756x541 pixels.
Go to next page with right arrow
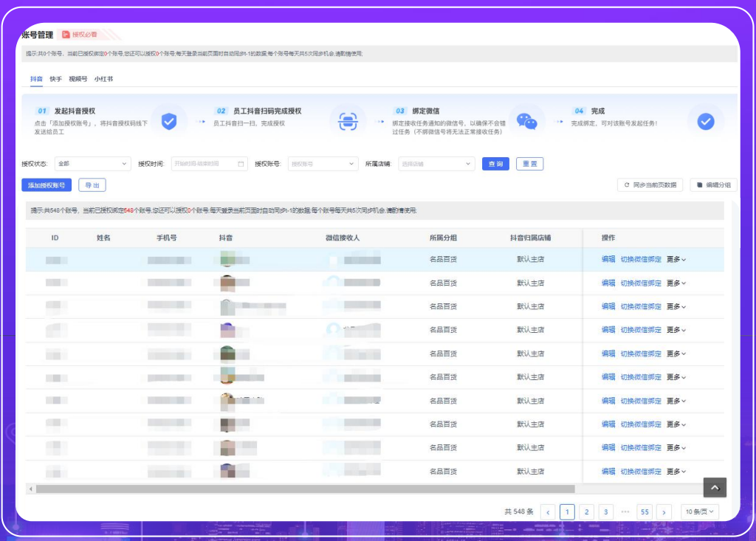point(664,511)
